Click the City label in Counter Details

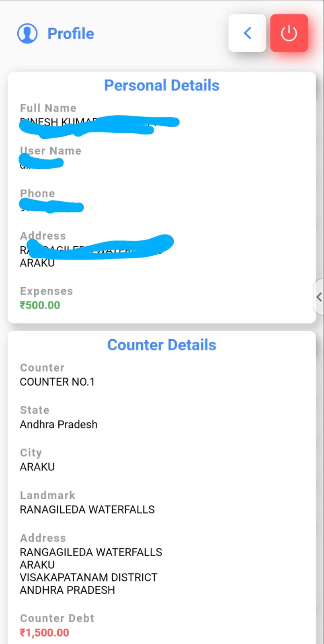pos(31,452)
